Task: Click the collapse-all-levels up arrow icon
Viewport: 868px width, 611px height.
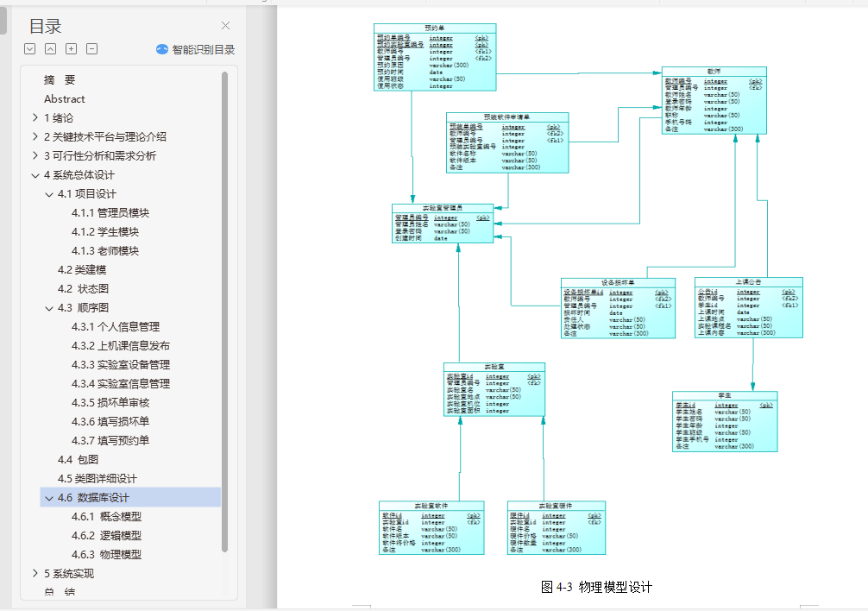Action: click(50, 48)
